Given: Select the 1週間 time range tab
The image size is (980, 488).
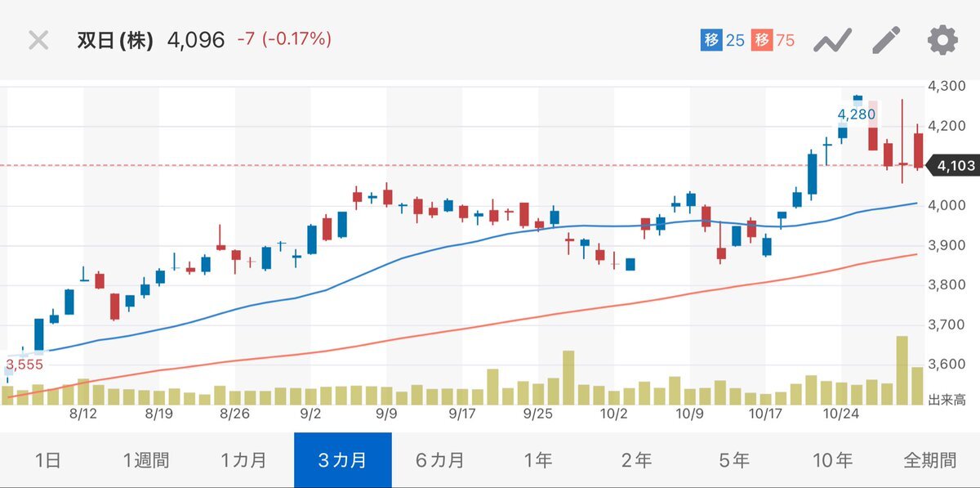Looking at the screenshot, I should (146, 460).
